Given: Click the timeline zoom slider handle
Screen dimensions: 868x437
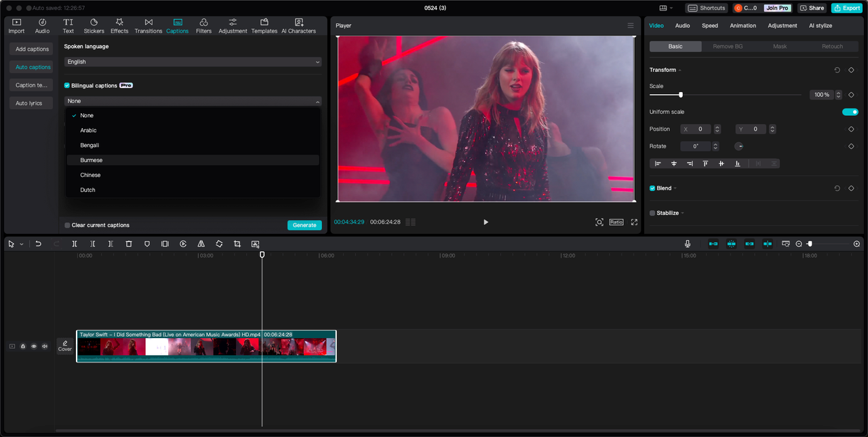Looking at the screenshot, I should pos(809,244).
